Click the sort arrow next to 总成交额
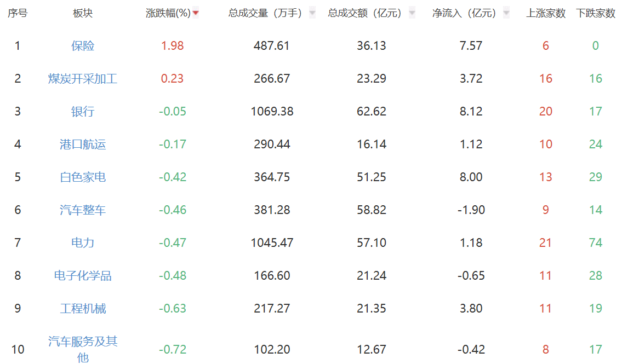This screenshot has height=364, width=622. point(412,13)
